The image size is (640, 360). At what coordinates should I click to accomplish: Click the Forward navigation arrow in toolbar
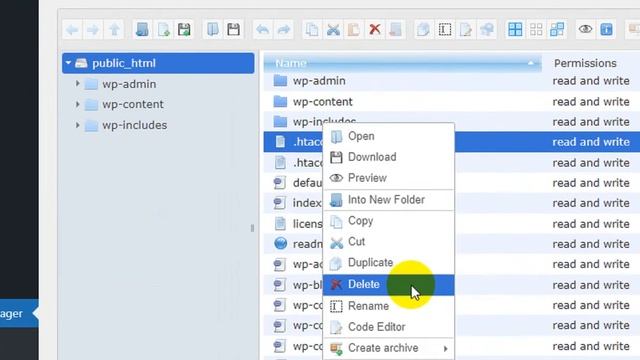(93, 29)
